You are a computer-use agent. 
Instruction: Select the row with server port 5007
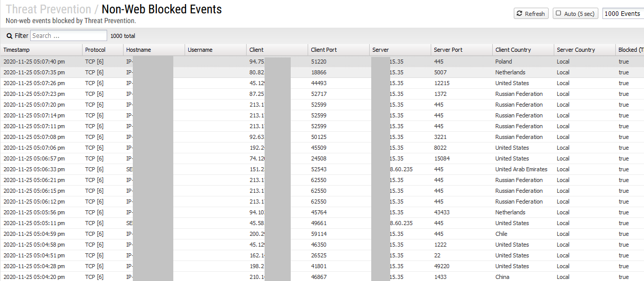(x=440, y=72)
